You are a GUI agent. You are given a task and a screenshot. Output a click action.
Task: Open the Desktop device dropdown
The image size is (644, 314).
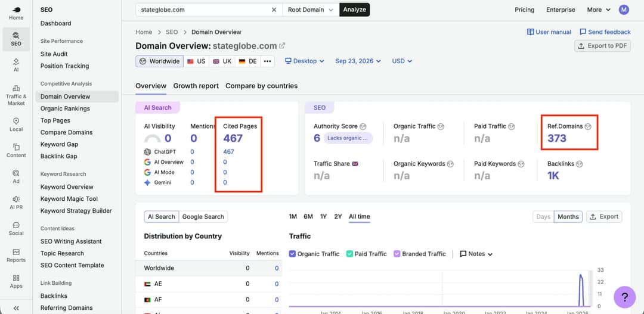pos(305,61)
